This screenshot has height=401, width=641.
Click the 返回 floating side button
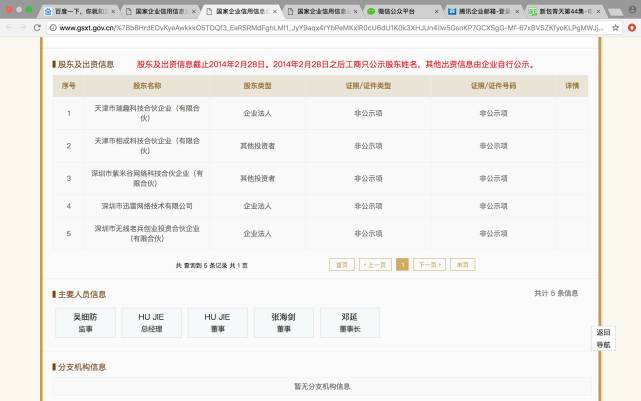coord(603,332)
